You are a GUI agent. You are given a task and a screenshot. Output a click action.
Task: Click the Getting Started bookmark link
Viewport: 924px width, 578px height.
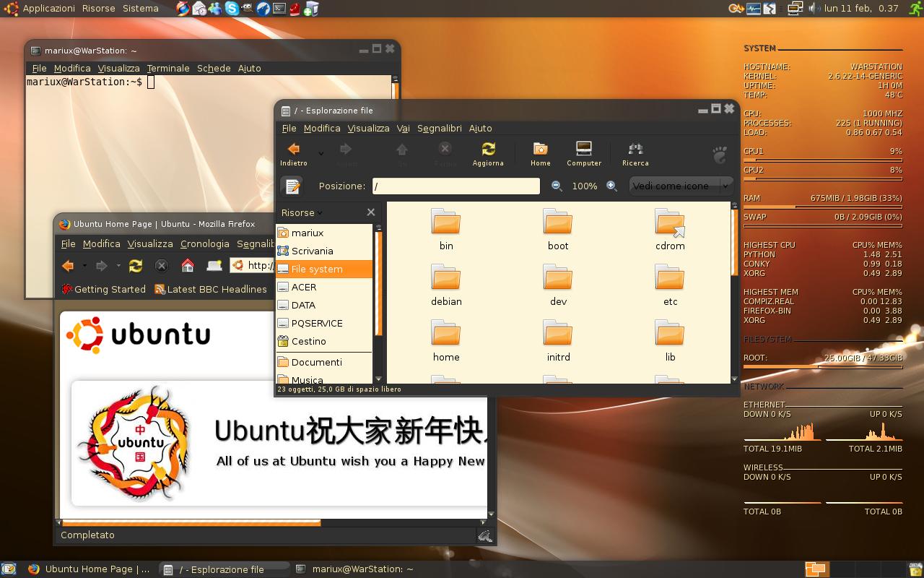click(x=103, y=289)
